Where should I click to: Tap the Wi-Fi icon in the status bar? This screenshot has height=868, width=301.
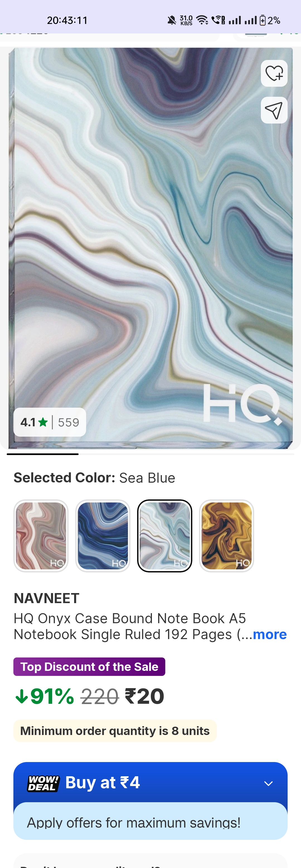click(202, 20)
